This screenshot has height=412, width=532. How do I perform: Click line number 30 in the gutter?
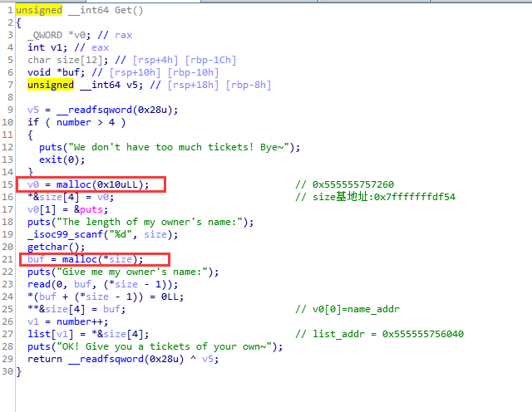[x=7, y=371]
